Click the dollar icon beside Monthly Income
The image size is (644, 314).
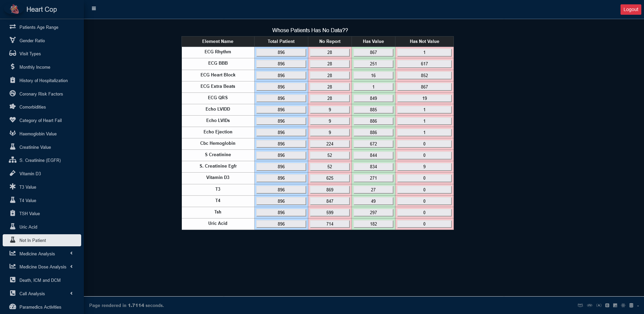[x=13, y=67]
